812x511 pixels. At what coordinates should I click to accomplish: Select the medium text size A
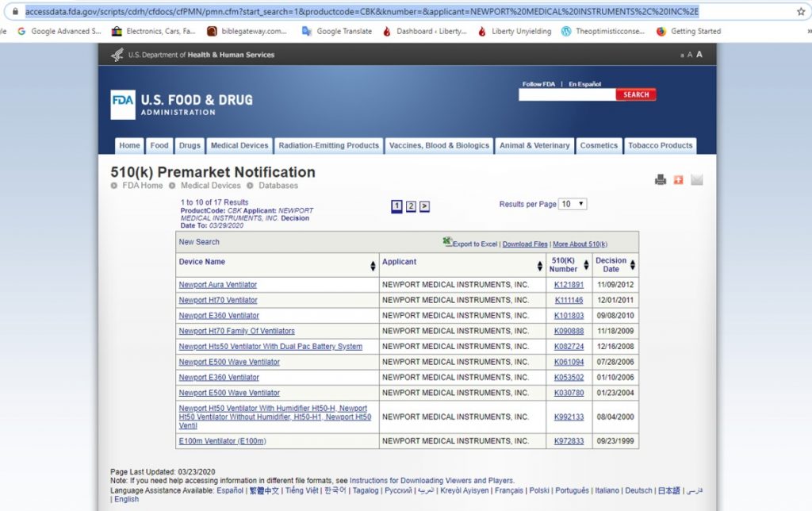(689, 55)
